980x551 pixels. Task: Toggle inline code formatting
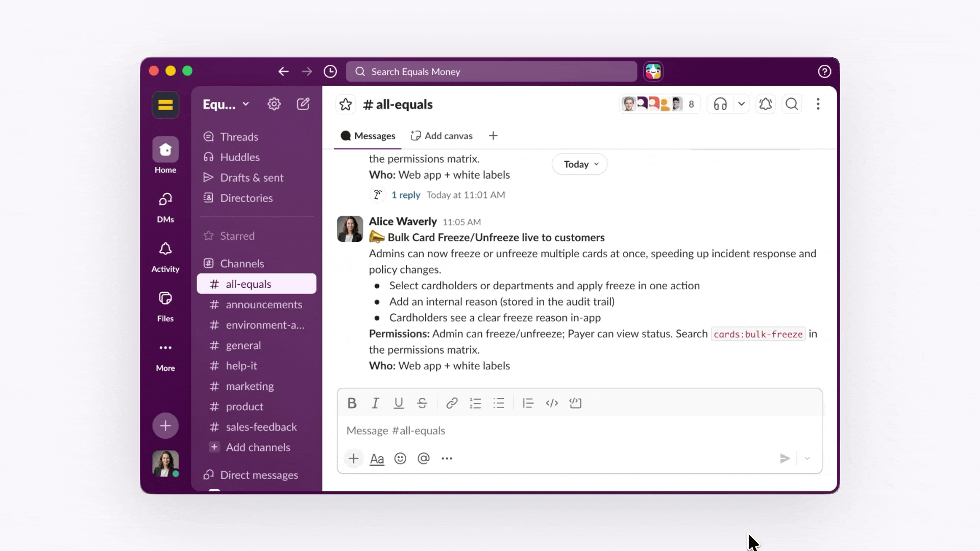(x=552, y=403)
